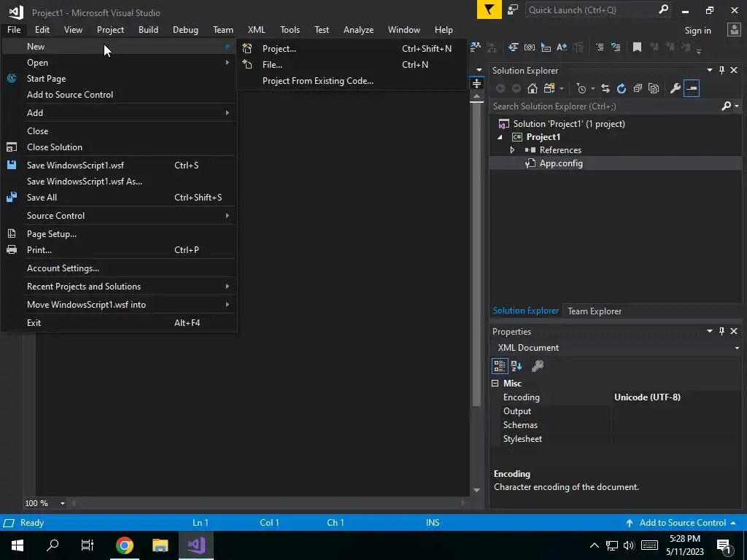Open the solution views dropdown arrow
The image size is (747, 560).
(561, 88)
